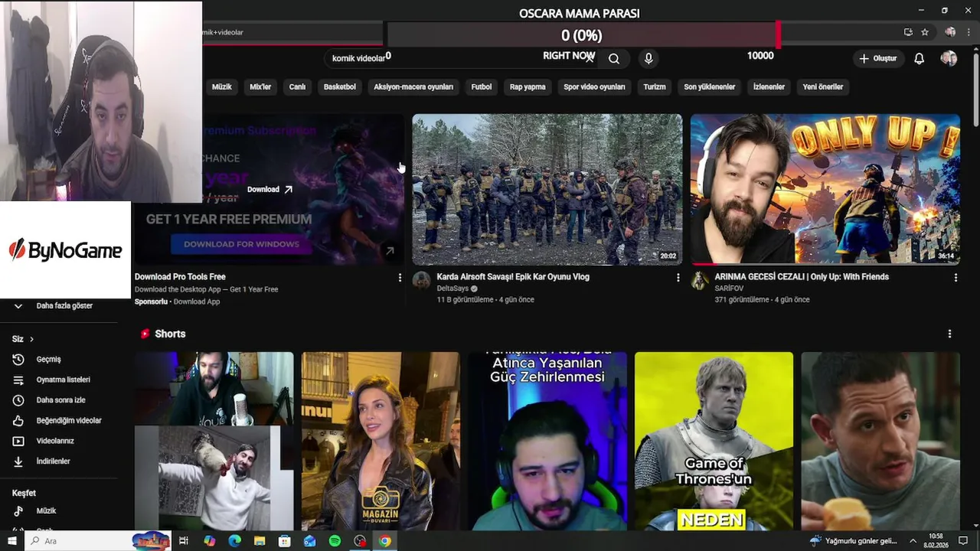Select the Turizm filter chip

click(655, 86)
